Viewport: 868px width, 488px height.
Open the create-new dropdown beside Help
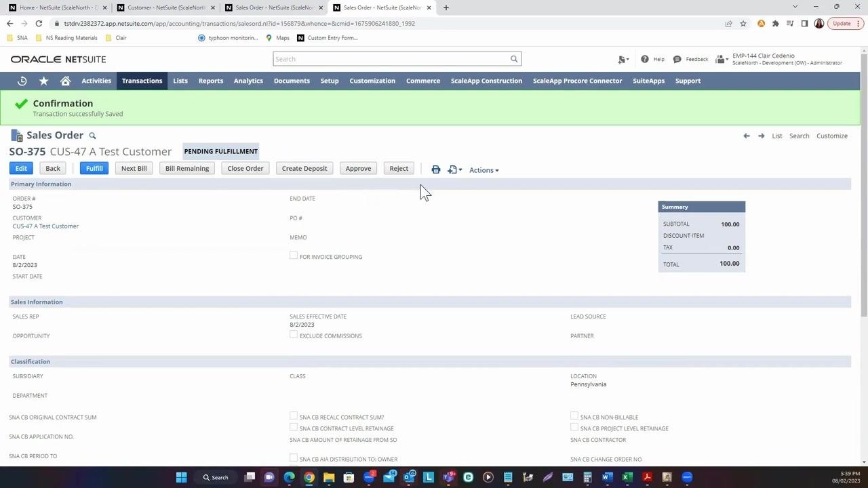click(623, 60)
